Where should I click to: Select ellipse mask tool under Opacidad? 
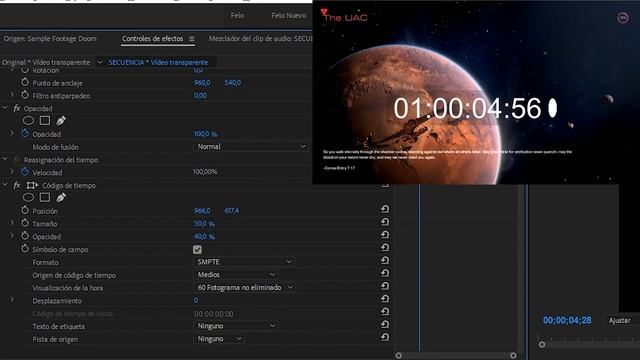(x=28, y=120)
